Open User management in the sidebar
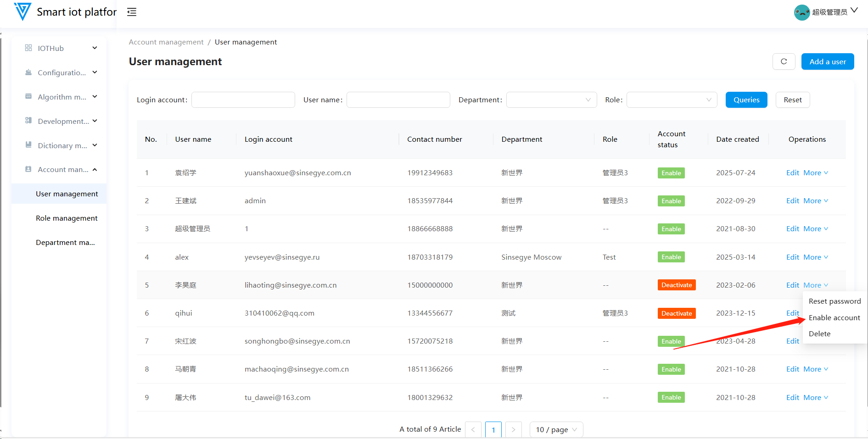Screen dimensions: 868x439 (59, 194)
